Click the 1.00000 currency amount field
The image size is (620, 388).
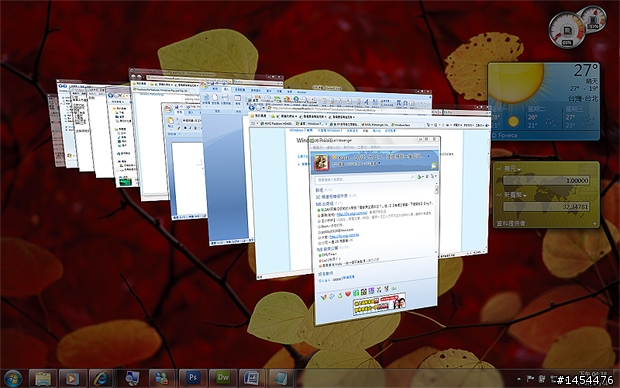click(546, 180)
